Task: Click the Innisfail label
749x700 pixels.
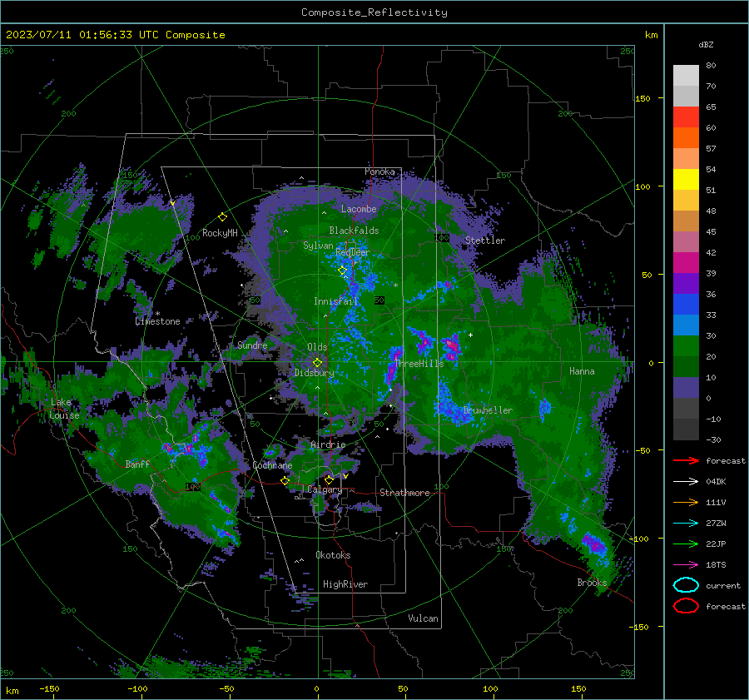Action: coord(335,301)
